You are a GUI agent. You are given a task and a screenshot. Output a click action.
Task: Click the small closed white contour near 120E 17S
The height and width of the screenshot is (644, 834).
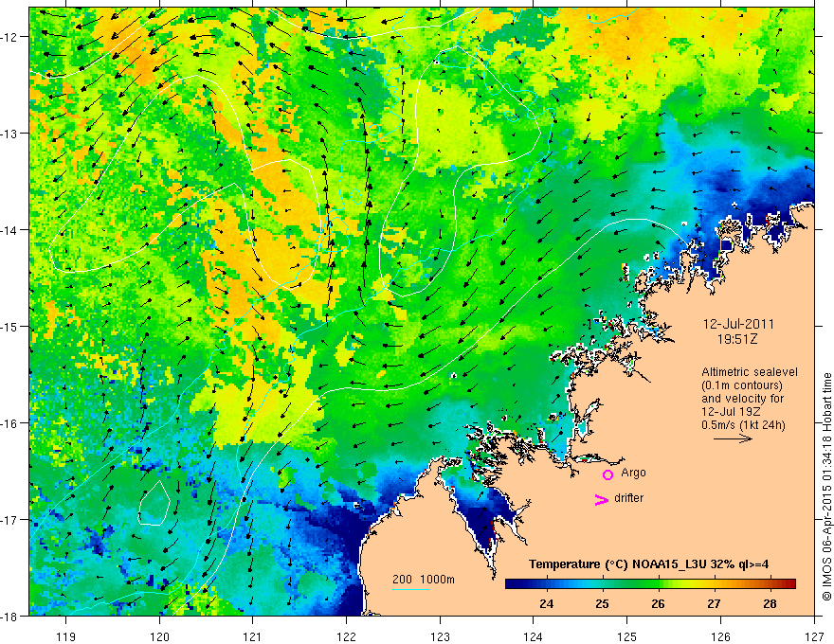click(x=154, y=503)
